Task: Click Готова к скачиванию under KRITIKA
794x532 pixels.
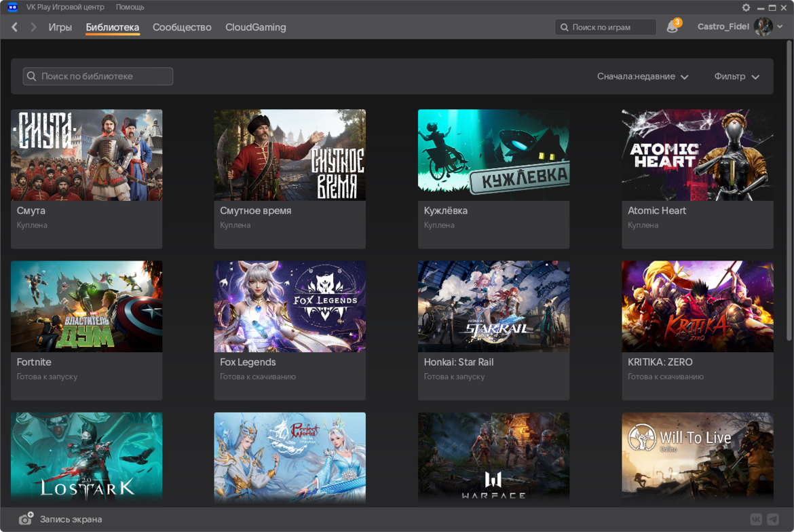Action: tap(665, 377)
